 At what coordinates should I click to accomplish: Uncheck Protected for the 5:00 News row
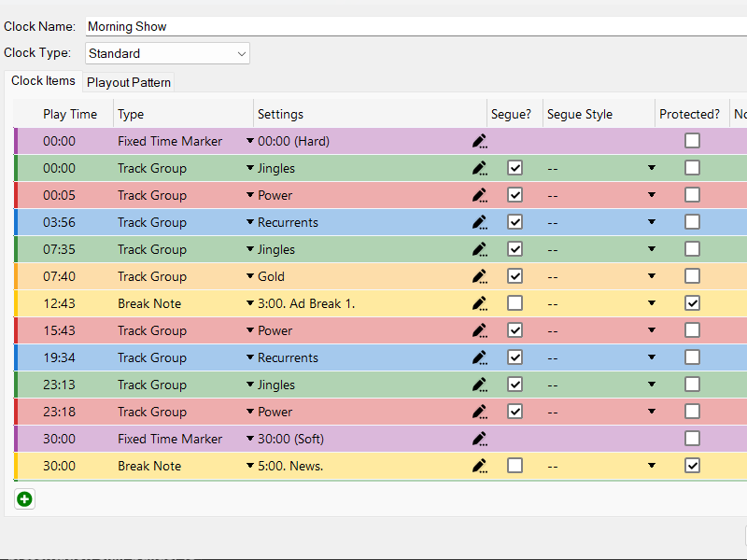pos(692,465)
